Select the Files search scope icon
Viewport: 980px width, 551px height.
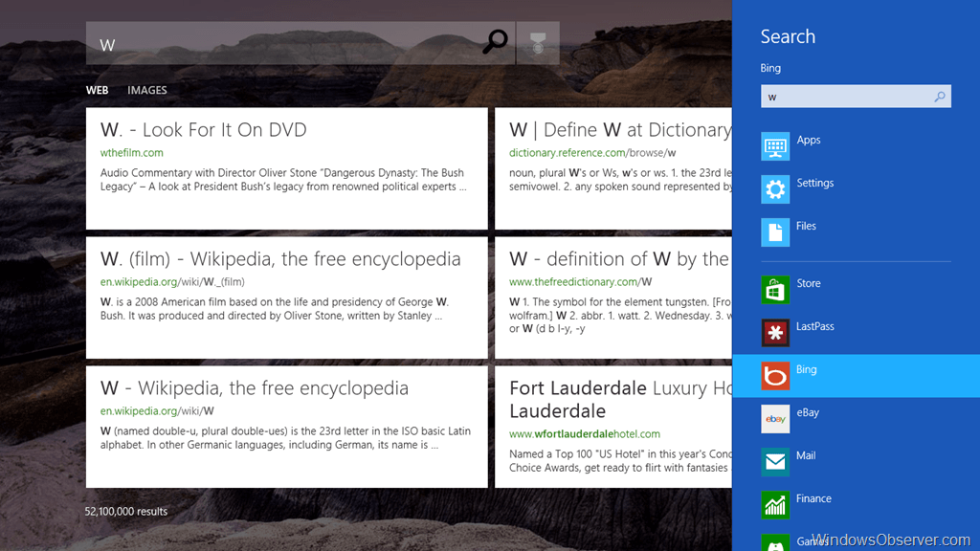(775, 232)
